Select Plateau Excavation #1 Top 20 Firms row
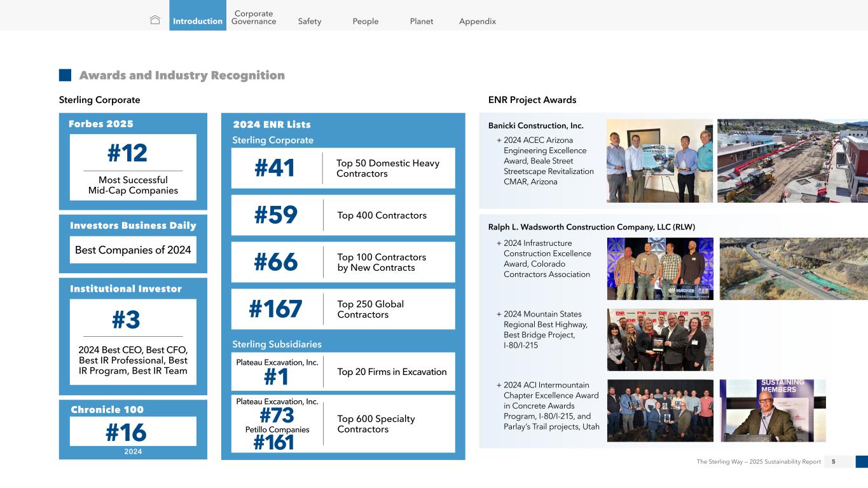Image resolution: width=868 pixels, height=488 pixels. 343,372
